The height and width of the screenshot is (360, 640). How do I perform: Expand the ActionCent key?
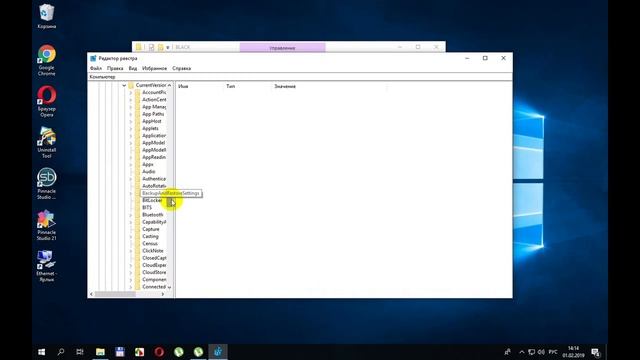pyautogui.click(x=131, y=100)
